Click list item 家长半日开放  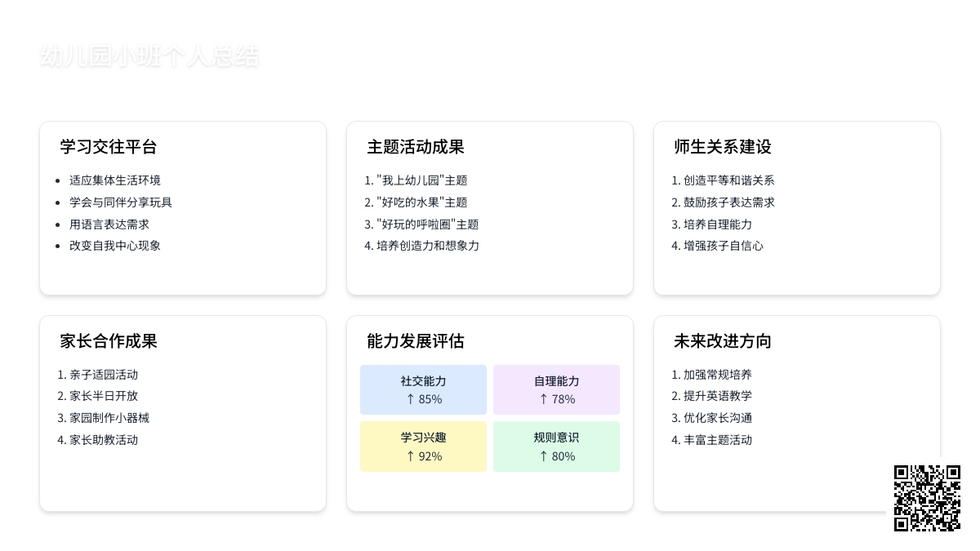tap(104, 396)
